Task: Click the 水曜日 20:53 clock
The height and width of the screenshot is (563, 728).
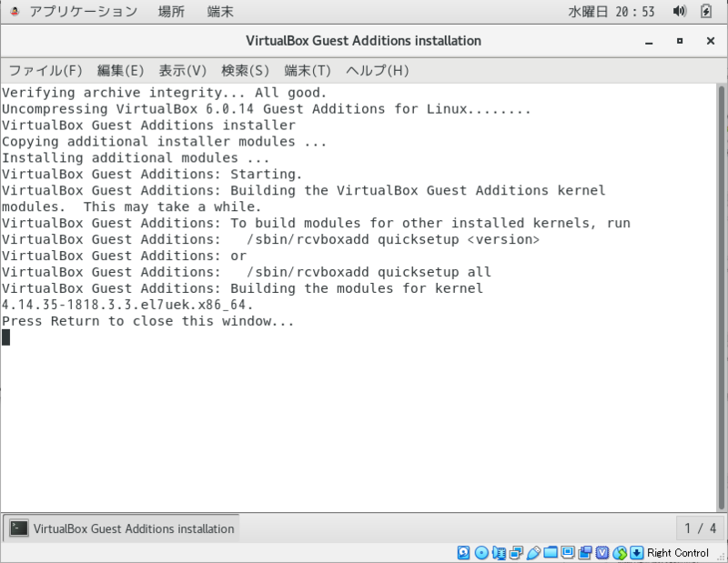Action: [x=612, y=11]
